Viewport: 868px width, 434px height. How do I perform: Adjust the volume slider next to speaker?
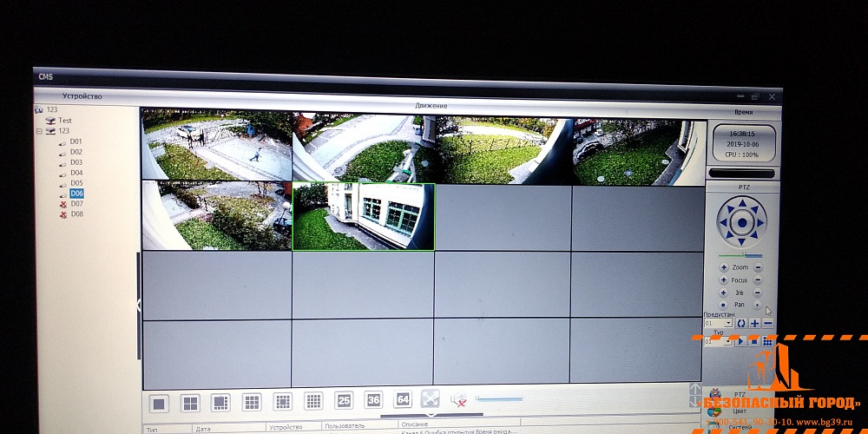pyautogui.click(x=499, y=398)
